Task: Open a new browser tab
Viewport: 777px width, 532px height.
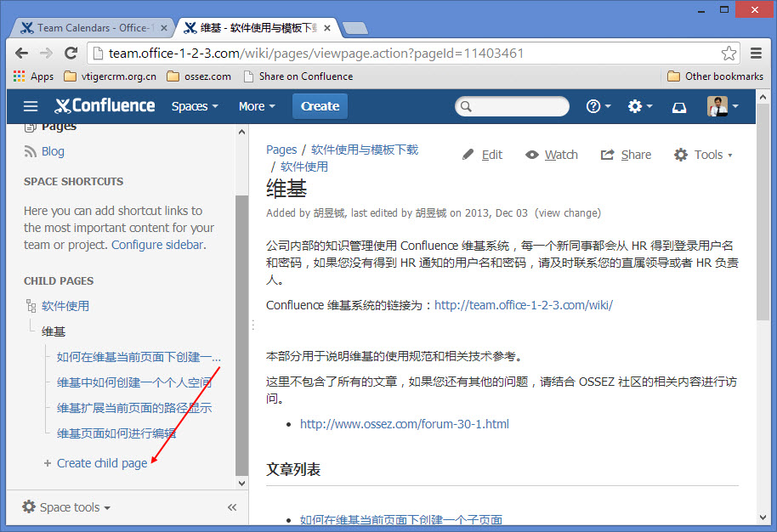Action: click(354, 28)
